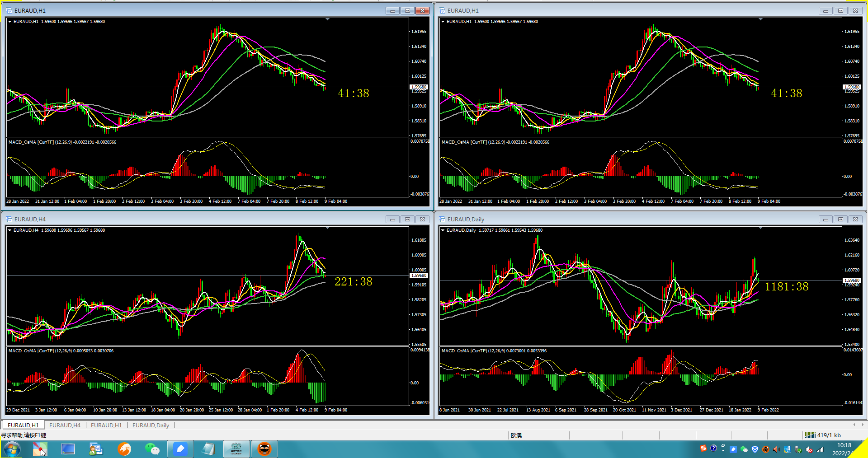Click the chart shift marker on EURAUD,Daily chart
The height and width of the screenshot is (458, 868).
click(760, 228)
